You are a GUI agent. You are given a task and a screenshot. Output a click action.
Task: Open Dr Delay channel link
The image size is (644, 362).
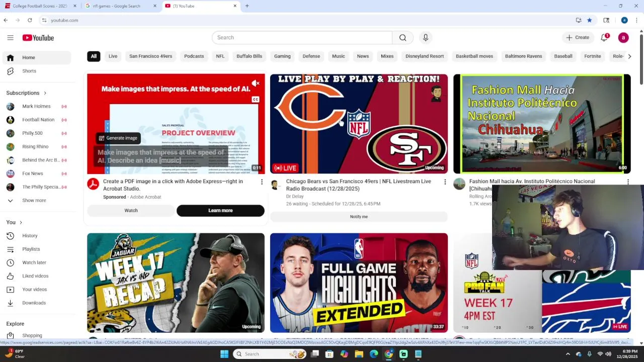[x=295, y=197]
